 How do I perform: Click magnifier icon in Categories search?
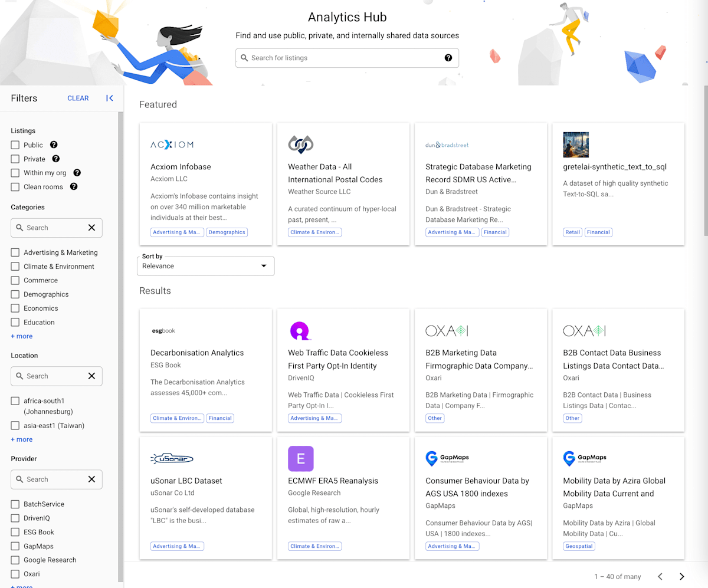(x=19, y=228)
